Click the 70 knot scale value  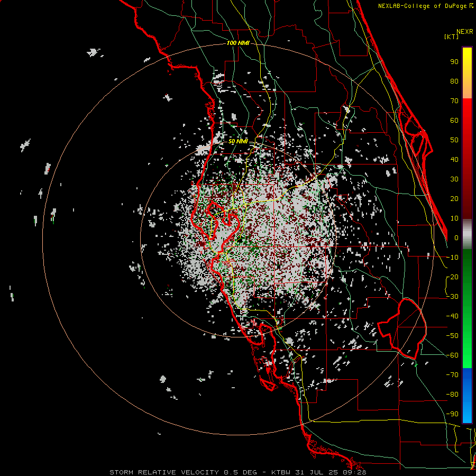[454, 101]
